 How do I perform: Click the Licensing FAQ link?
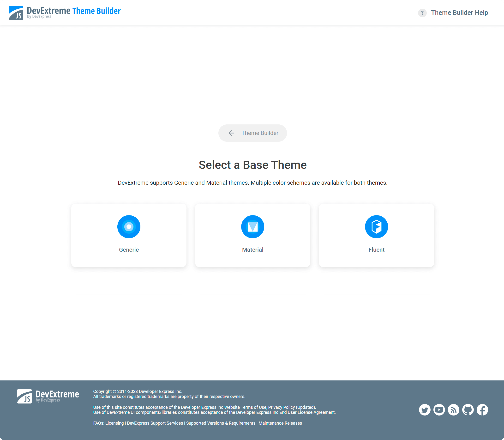tap(114, 423)
